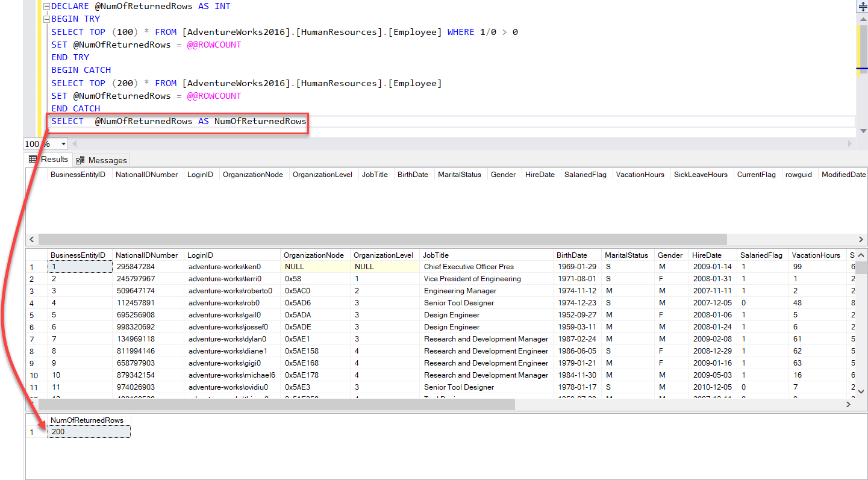The width and height of the screenshot is (868, 480).
Task: Select the OrganizationNode cell 0x5AE178
Action: [x=315, y=375]
